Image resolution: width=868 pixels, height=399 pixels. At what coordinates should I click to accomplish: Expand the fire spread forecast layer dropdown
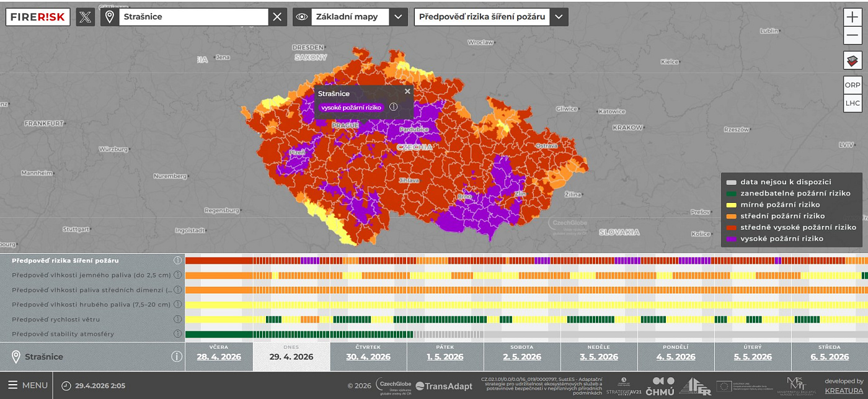[x=559, y=17]
